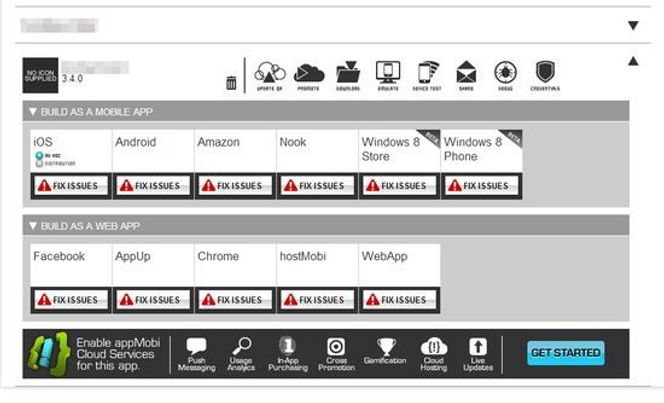664x403 pixels.
Task: Open the Download folder icon
Action: tap(348, 76)
